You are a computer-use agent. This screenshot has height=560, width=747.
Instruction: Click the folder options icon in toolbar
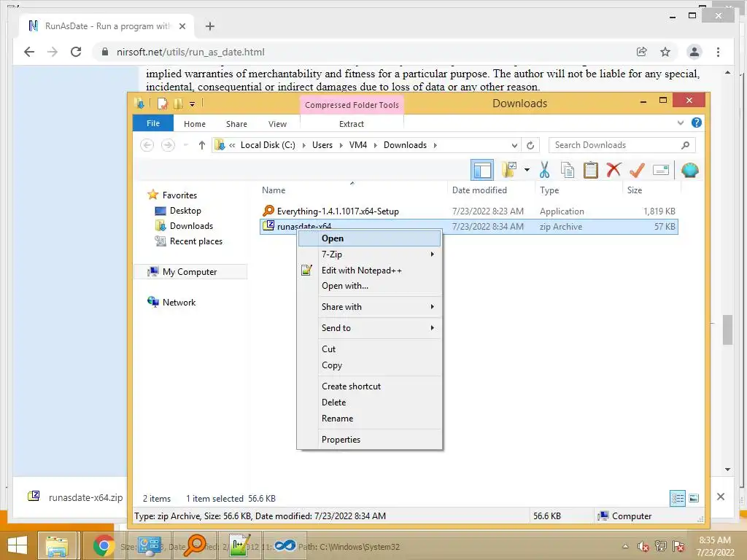(x=508, y=169)
